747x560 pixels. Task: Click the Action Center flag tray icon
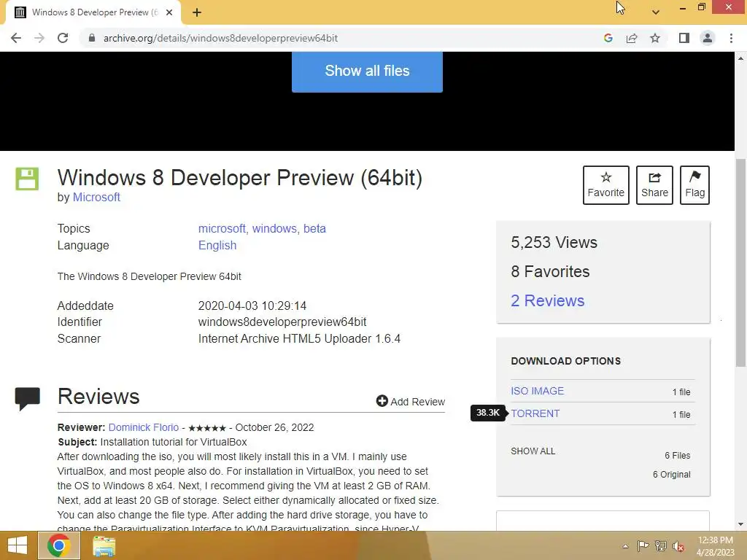point(643,545)
